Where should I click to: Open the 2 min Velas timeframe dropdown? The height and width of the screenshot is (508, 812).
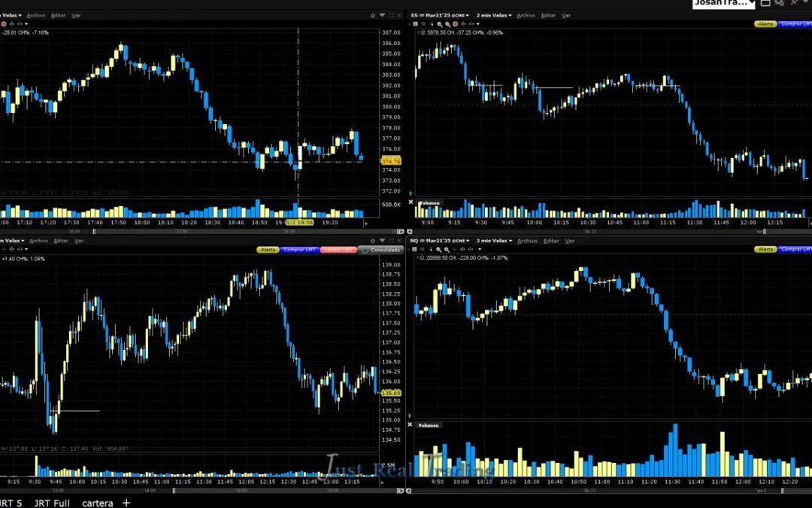(492, 14)
